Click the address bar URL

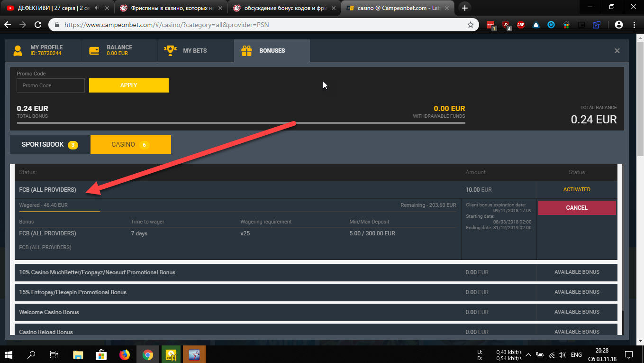click(x=166, y=25)
